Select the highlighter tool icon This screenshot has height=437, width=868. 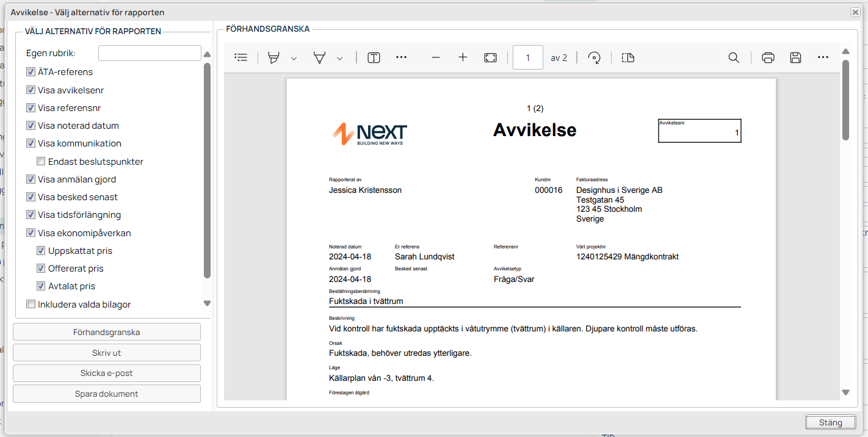pos(273,57)
